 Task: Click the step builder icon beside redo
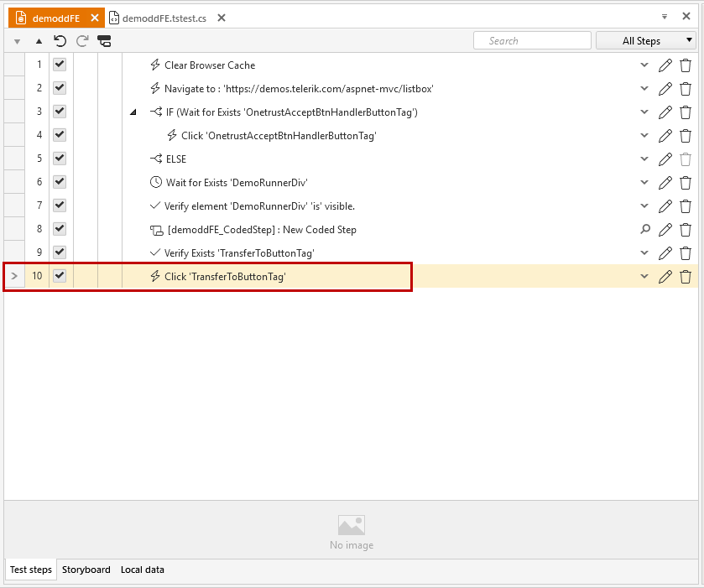[x=104, y=40]
